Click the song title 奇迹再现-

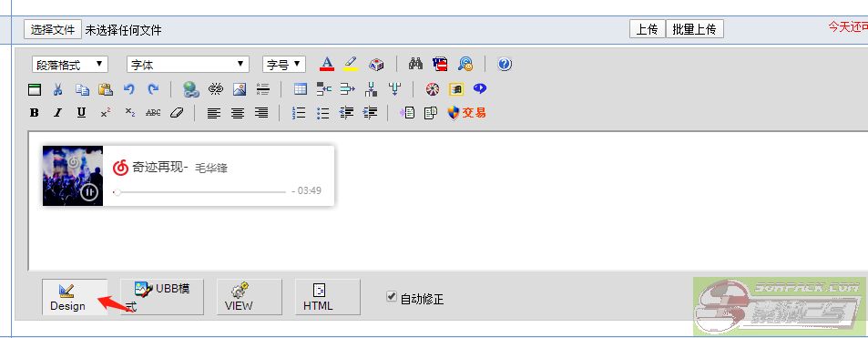coord(161,167)
